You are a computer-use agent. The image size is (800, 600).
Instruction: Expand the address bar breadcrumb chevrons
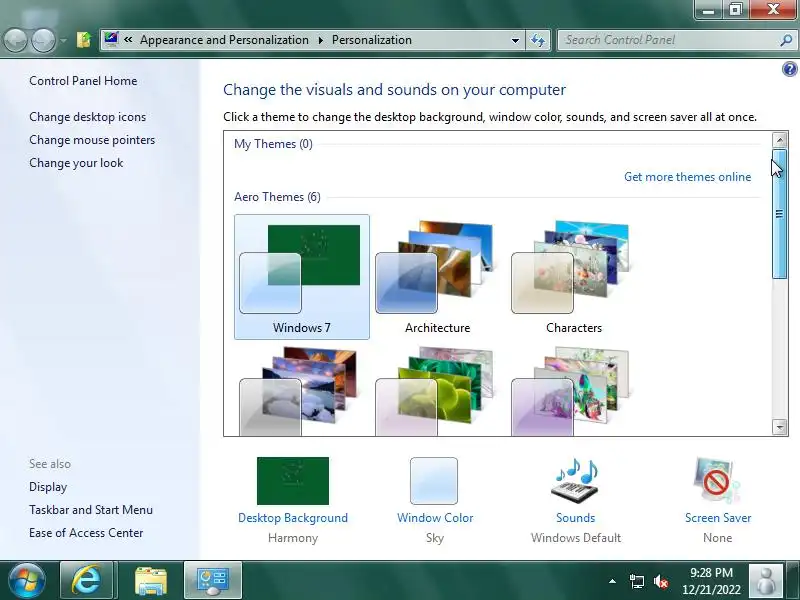(x=128, y=40)
